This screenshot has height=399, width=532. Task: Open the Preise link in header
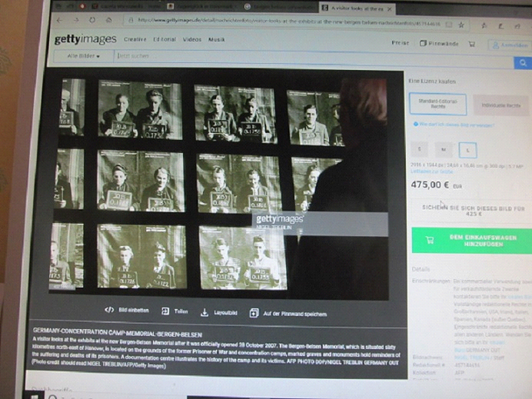pos(400,43)
